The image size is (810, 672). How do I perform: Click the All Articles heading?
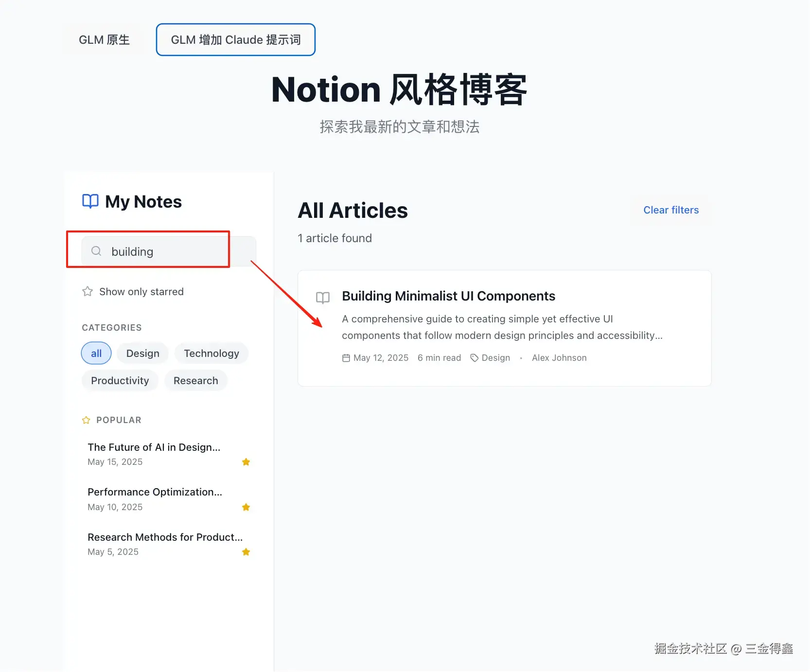tap(353, 211)
